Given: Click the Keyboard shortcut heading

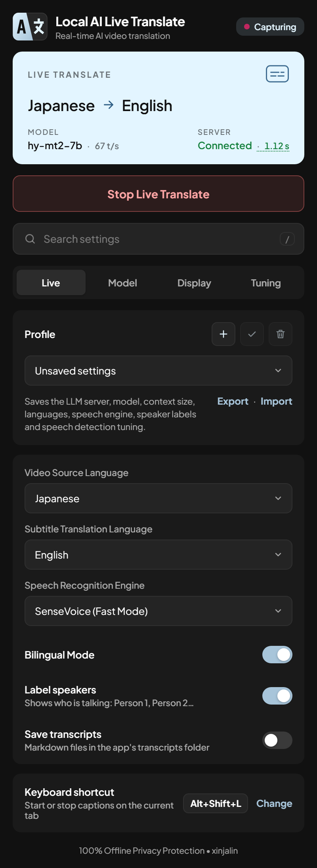Looking at the screenshot, I should pyautogui.click(x=69, y=792).
